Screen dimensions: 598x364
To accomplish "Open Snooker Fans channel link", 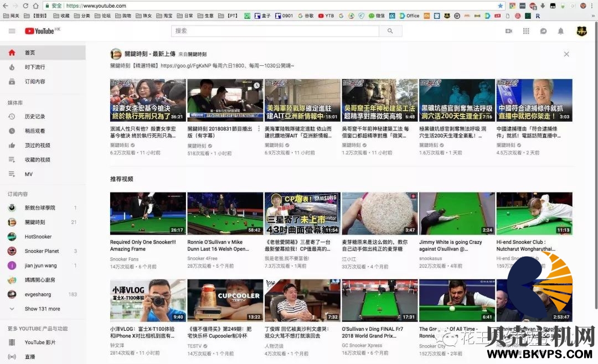I will pos(125,259).
